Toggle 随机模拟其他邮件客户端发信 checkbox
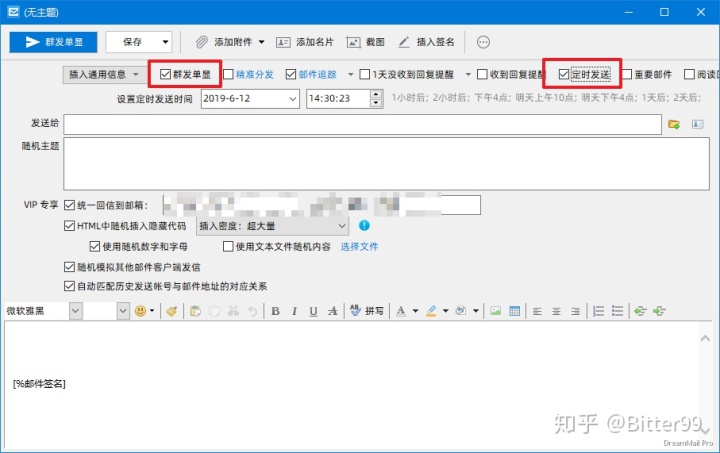This screenshot has height=453, width=720. click(69, 267)
